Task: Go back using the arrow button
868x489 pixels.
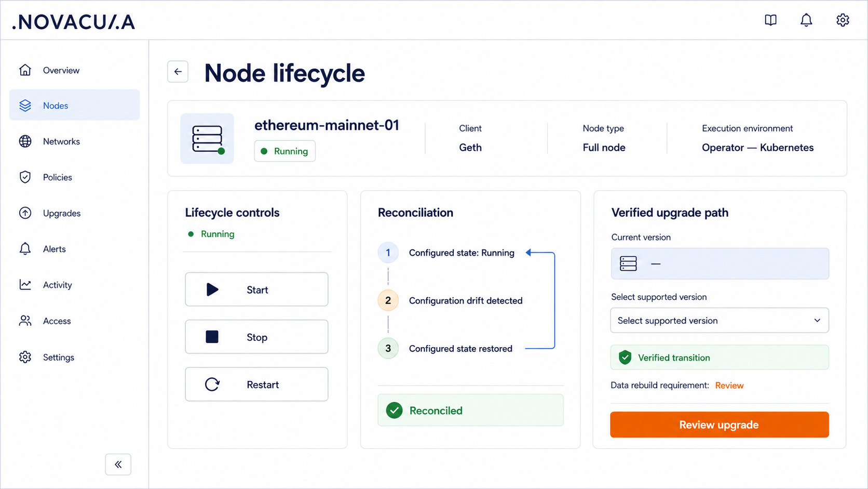Action: pos(178,72)
